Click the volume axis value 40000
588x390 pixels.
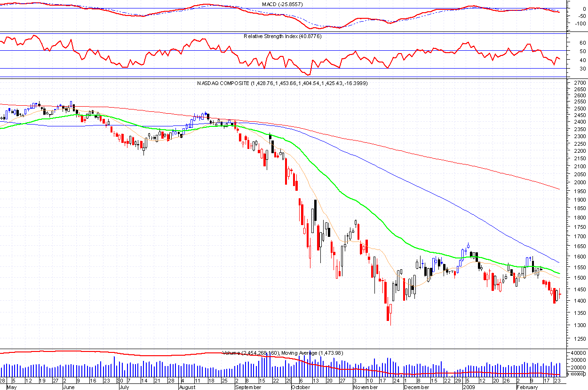pyautogui.click(x=579, y=353)
